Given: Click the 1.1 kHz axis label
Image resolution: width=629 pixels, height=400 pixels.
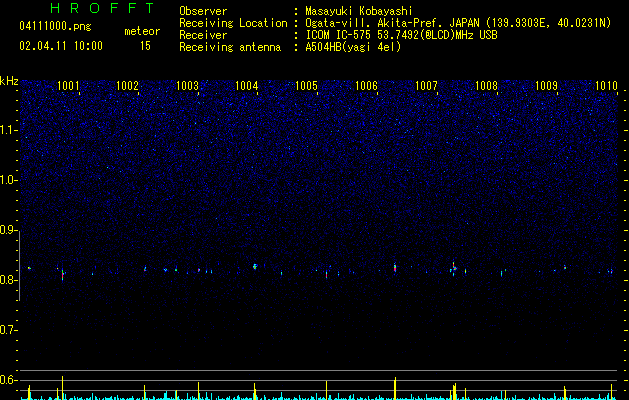Looking at the screenshot, I should [x=9, y=130].
